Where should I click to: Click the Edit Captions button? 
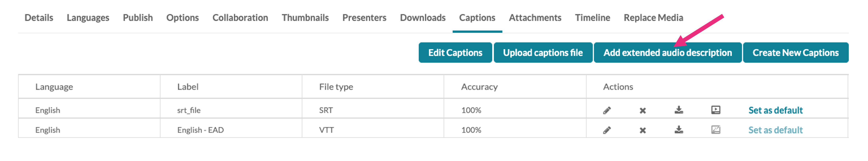(x=455, y=53)
